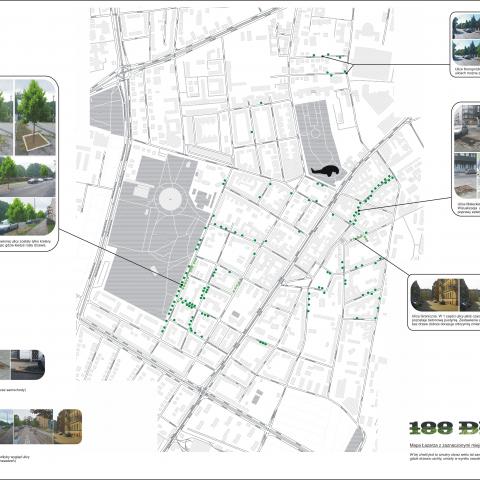Open the dark paved-surface photo on the lower left

point(28,365)
